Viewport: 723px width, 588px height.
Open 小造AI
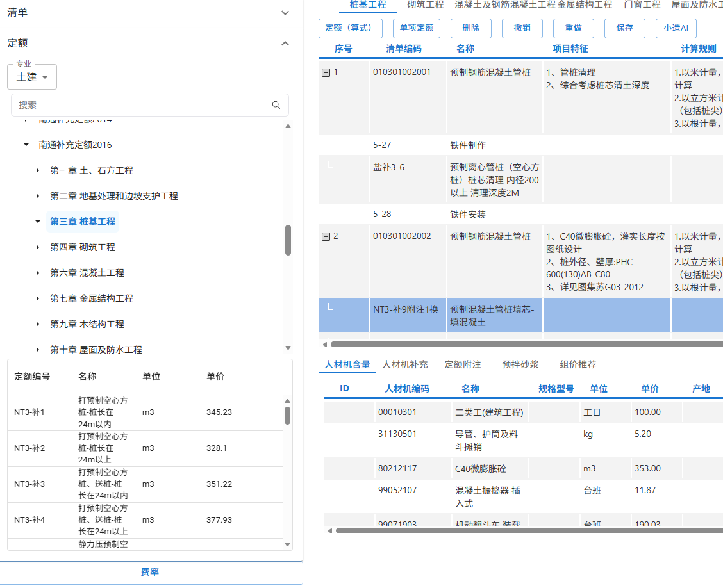pyautogui.click(x=675, y=28)
